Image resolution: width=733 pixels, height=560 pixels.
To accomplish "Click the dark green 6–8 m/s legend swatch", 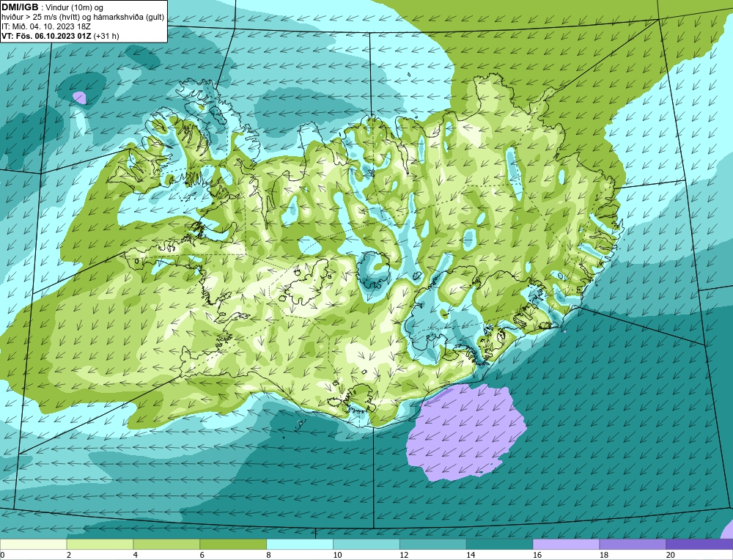I will tap(233, 544).
